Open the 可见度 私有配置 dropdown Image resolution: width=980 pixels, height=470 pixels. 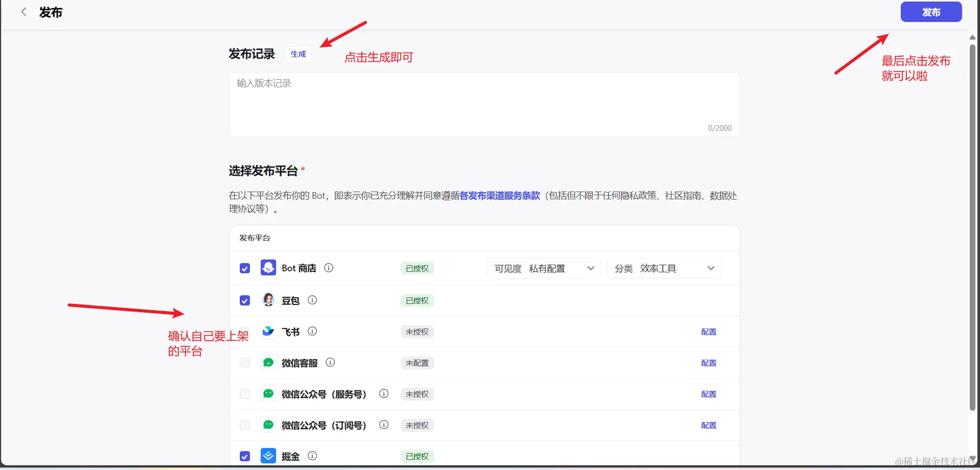[x=544, y=268]
